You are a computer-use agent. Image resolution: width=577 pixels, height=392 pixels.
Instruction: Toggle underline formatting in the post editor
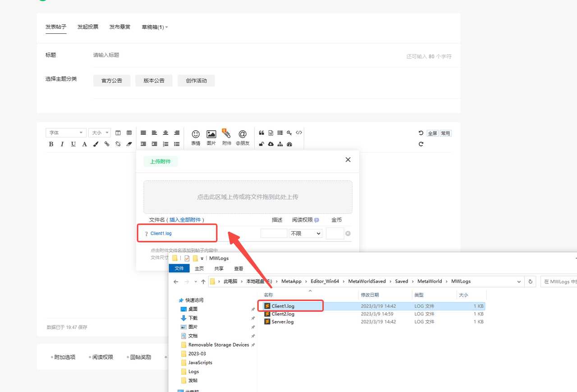pos(73,144)
